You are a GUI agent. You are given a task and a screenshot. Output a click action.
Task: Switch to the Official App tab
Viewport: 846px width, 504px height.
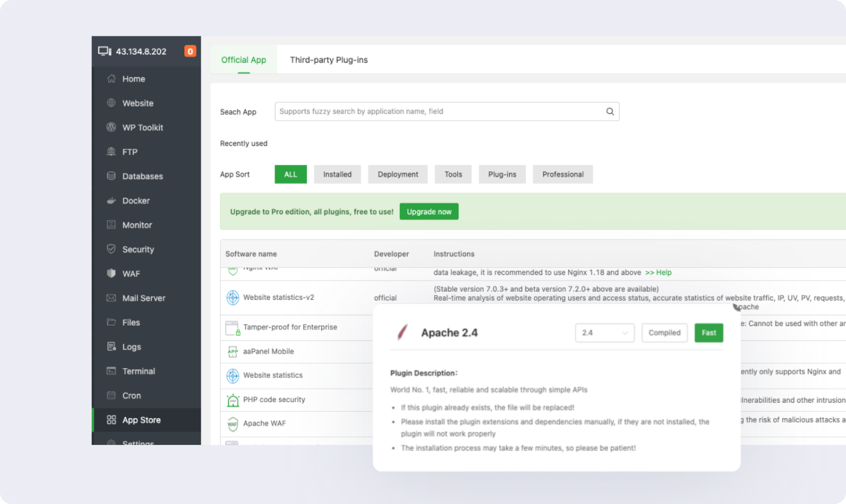(244, 60)
